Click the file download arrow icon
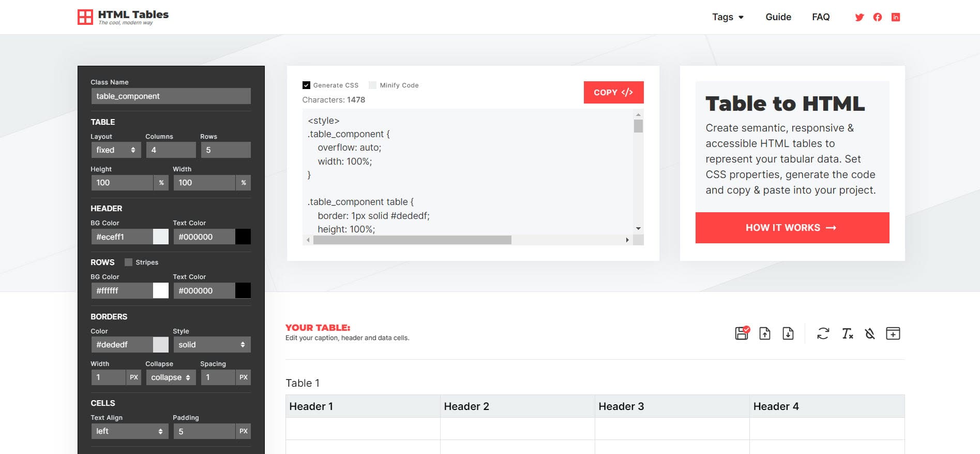Image resolution: width=980 pixels, height=454 pixels. [x=788, y=333]
